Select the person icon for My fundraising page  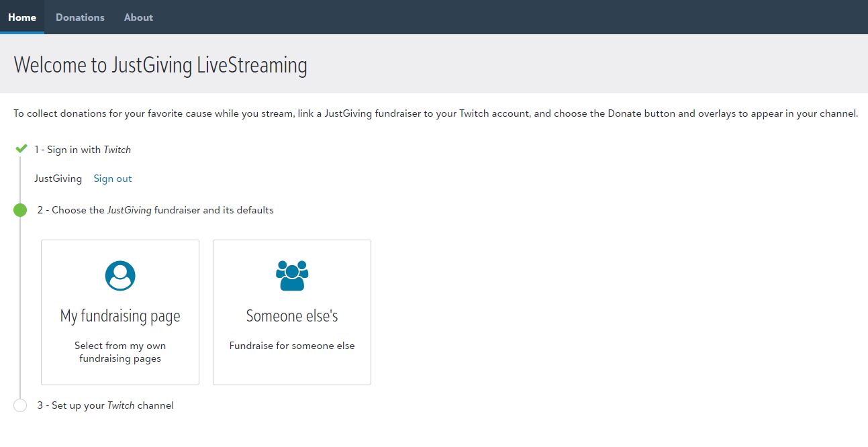pyautogui.click(x=120, y=275)
